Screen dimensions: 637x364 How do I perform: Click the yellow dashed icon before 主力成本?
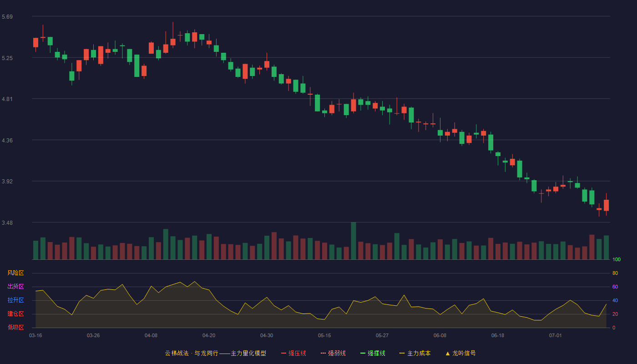[402, 353]
